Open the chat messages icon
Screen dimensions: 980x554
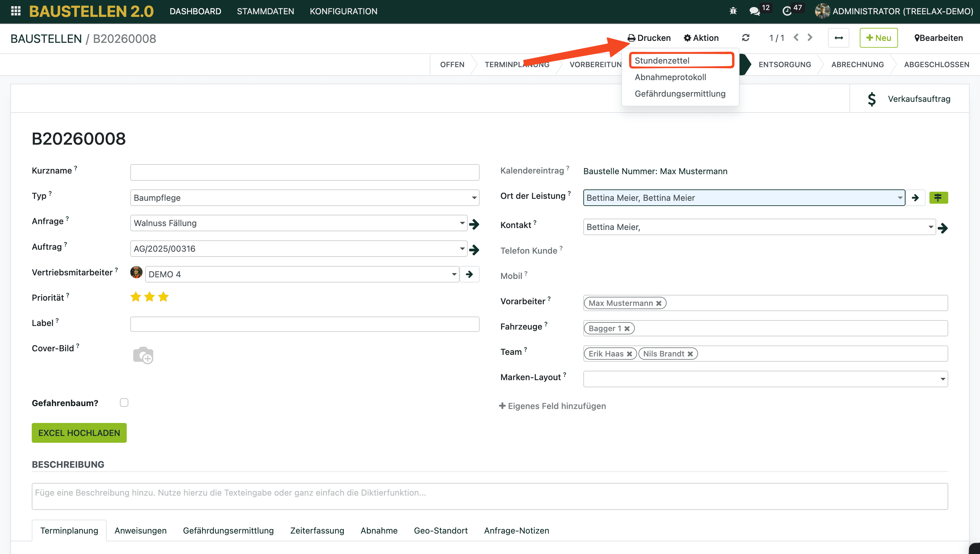pos(754,11)
